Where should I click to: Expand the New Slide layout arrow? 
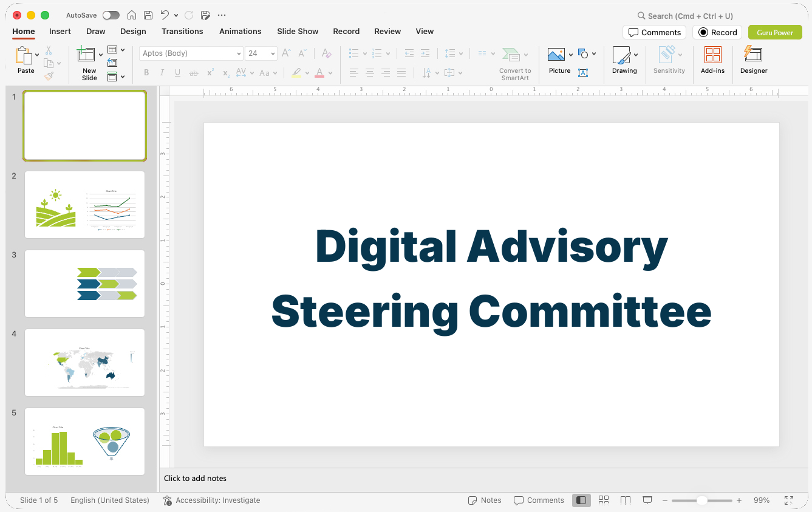[x=101, y=55]
